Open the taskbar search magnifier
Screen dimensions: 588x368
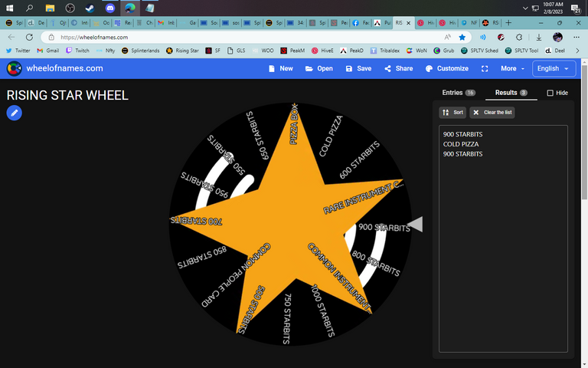(30, 8)
